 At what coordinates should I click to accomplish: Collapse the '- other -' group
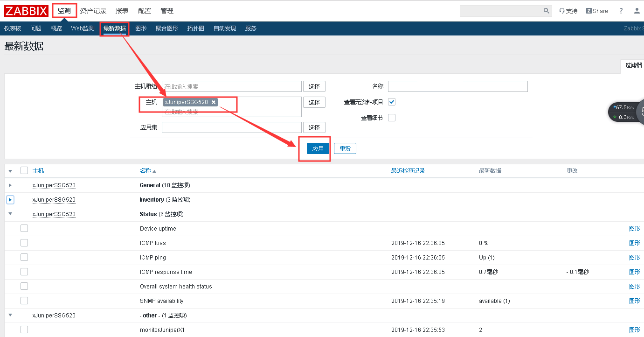coord(10,316)
